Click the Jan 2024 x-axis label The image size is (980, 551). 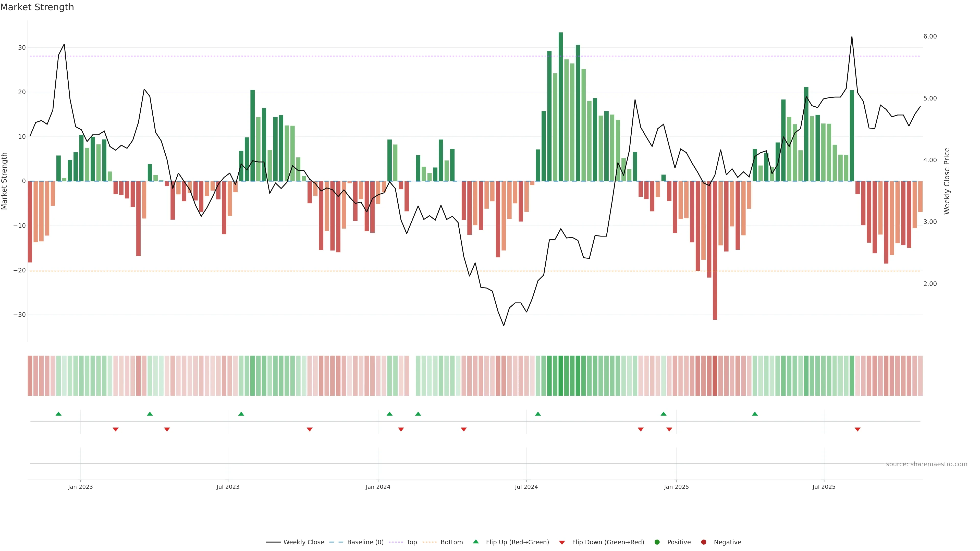point(378,487)
